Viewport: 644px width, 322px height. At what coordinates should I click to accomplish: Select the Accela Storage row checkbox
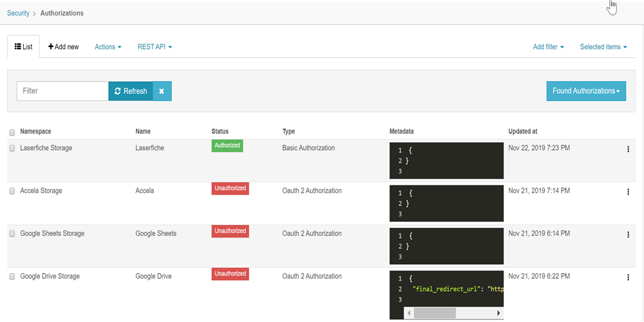click(x=12, y=191)
